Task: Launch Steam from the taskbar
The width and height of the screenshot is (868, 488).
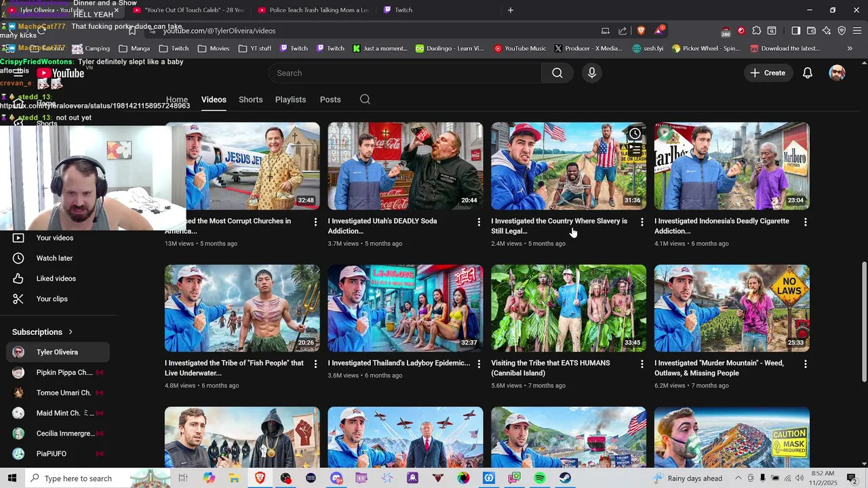Action: (565, 478)
